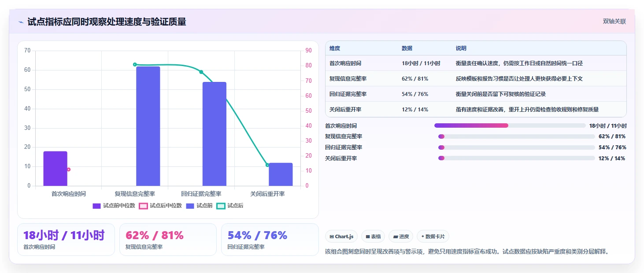The image size is (644, 273).
Task: Click the Chart.js tag
Action: click(x=341, y=236)
